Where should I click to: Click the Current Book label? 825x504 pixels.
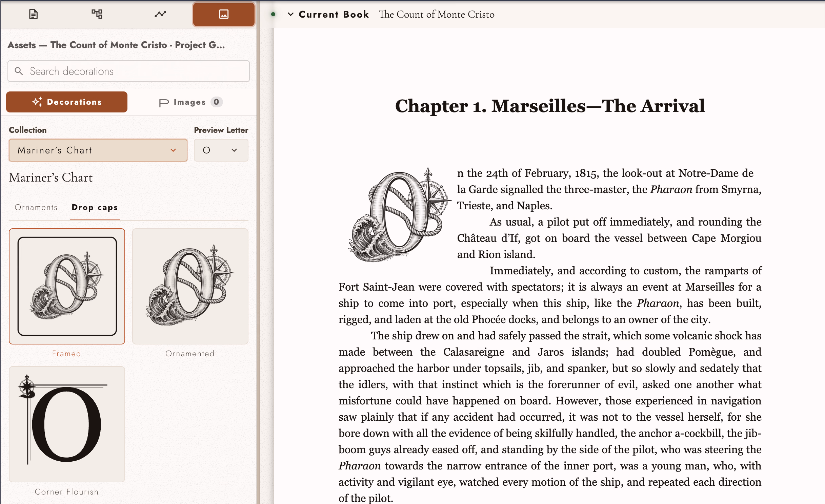(334, 14)
